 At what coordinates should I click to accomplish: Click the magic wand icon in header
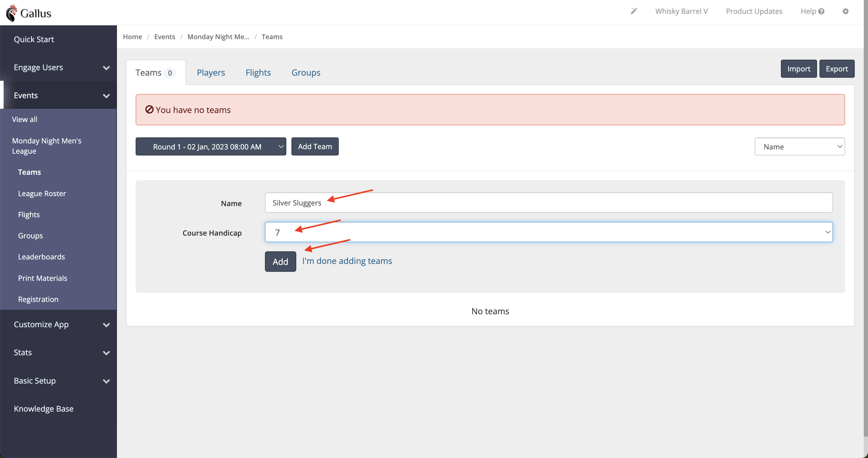coord(634,11)
